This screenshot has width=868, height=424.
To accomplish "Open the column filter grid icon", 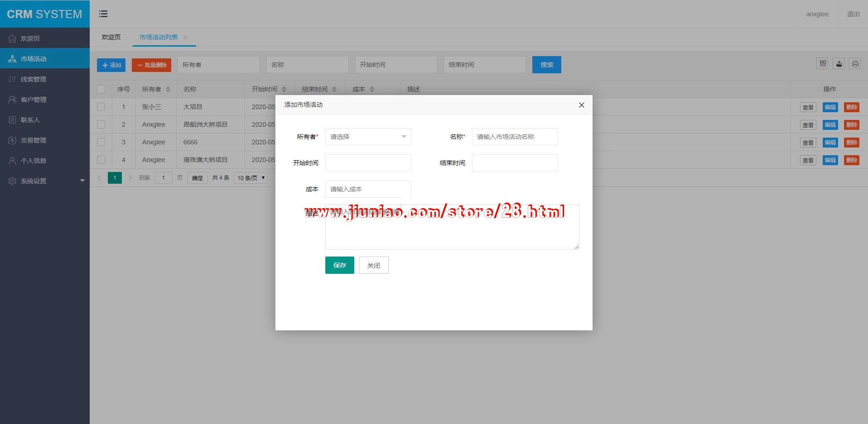I will (x=823, y=64).
